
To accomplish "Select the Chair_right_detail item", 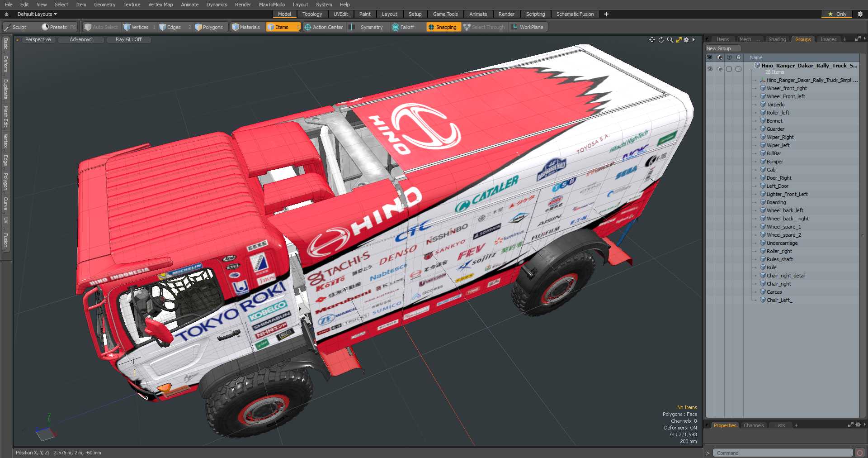I will (786, 276).
